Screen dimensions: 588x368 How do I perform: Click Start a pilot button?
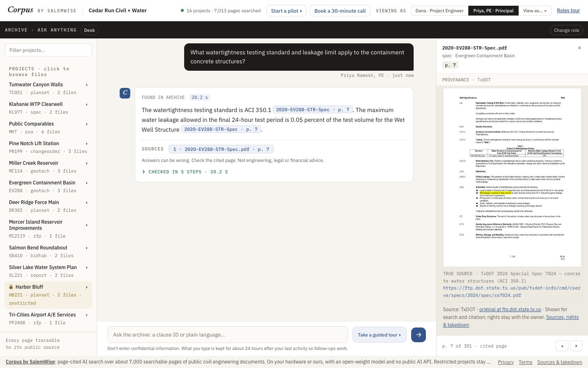coord(286,11)
